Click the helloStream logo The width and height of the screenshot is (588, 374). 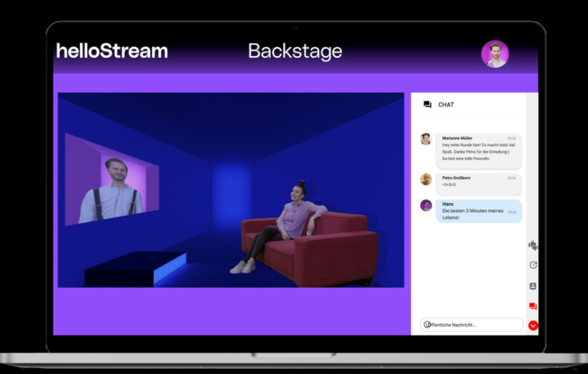(x=111, y=51)
